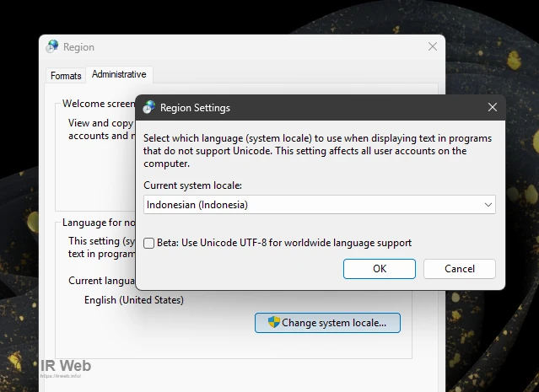The width and height of the screenshot is (539, 392).
Task: Click the shield icon on Change system locale
Action: click(x=273, y=323)
